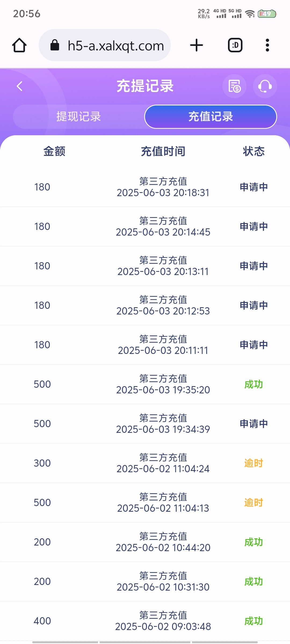290x644 pixels.
Task: Open the browser three-dot menu
Action: [x=267, y=45]
